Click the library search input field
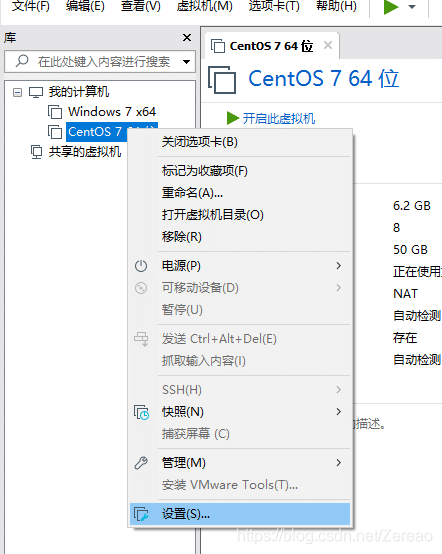This screenshot has width=442, height=554. [100, 62]
